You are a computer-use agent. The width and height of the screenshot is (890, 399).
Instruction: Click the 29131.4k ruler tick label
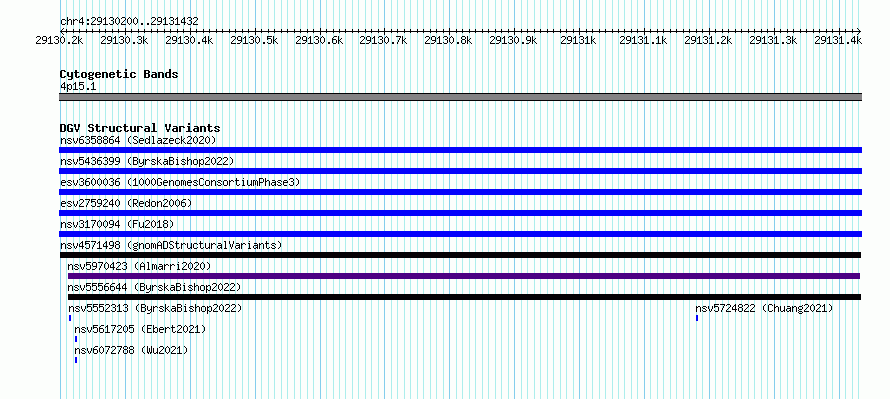coord(838,40)
